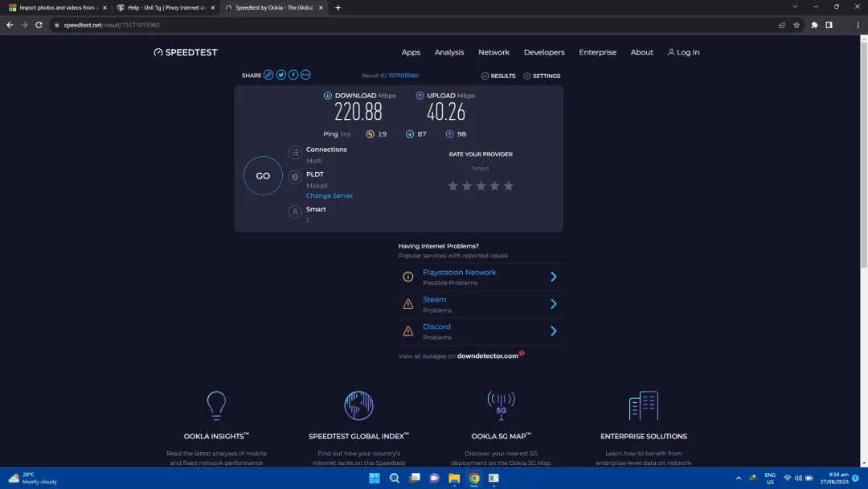
Task: Open Chrome side panel icon
Action: pyautogui.click(x=829, y=25)
